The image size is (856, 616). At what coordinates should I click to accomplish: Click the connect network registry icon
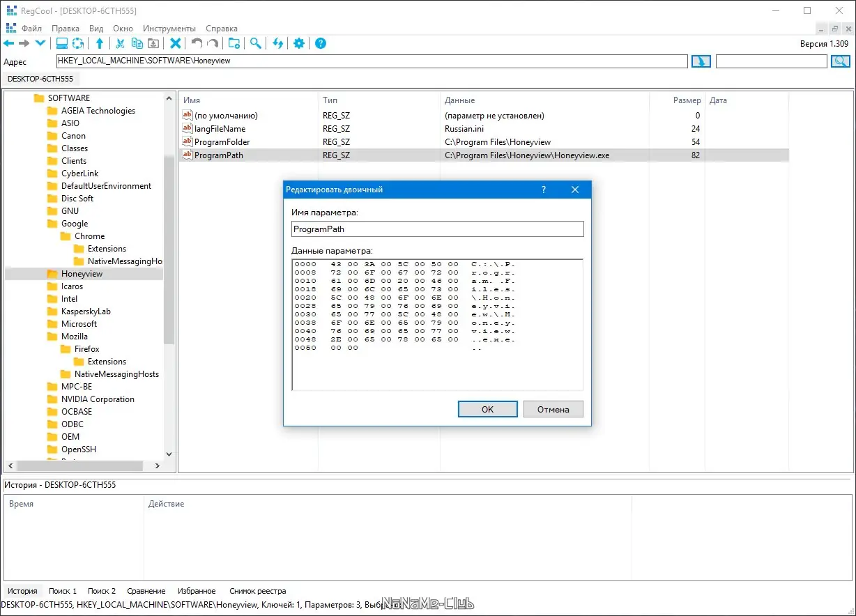(x=78, y=43)
